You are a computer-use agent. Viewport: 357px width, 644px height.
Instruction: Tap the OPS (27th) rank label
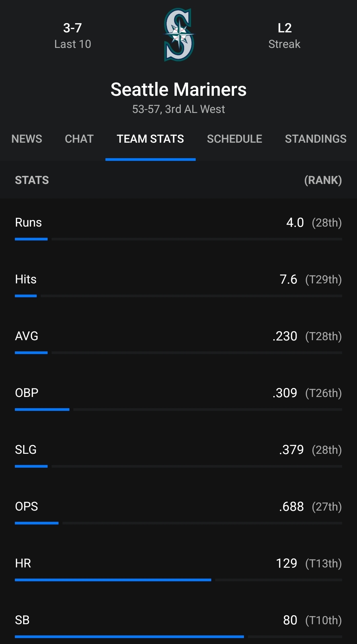[327, 507]
